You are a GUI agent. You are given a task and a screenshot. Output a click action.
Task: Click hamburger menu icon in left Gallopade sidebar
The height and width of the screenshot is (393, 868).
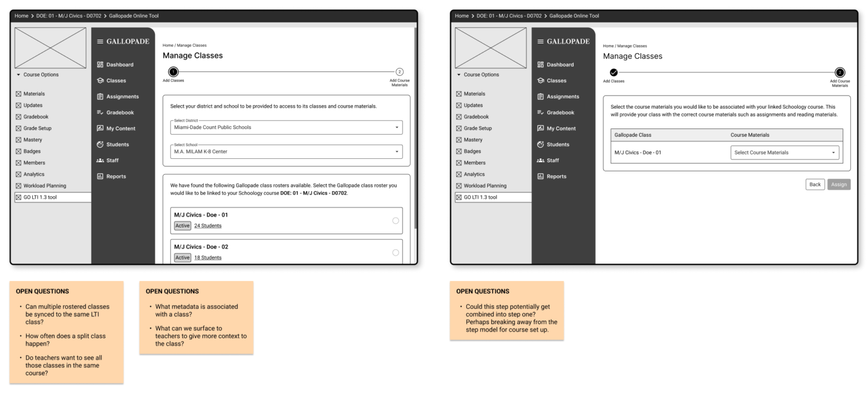coord(101,41)
